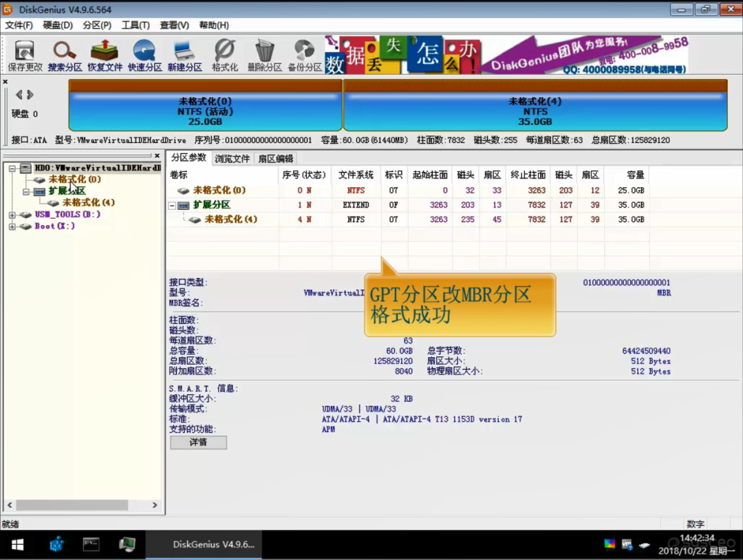Open the 恢复文件 (Recover Files) tool
This screenshot has height=560, width=743.
pos(105,54)
